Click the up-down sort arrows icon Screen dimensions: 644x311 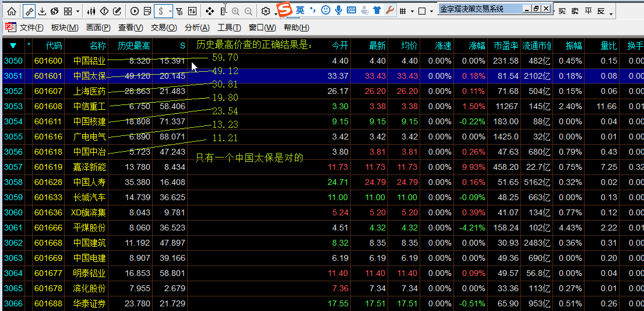[x=192, y=11]
